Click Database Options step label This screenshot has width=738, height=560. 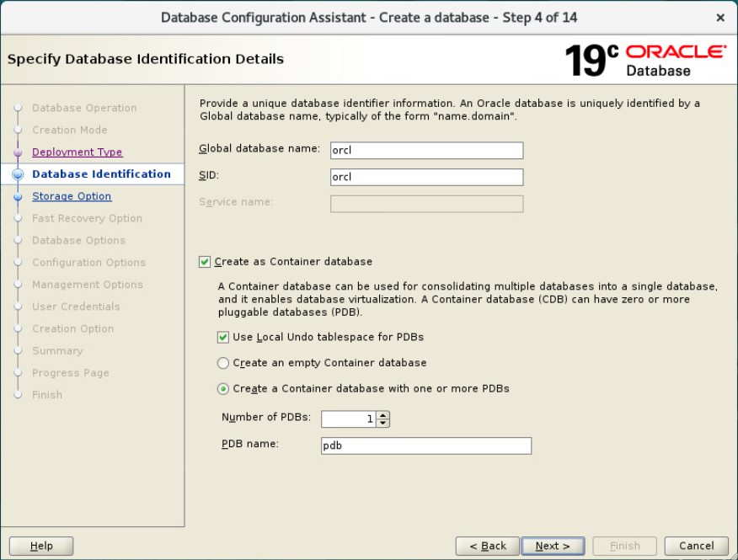[x=78, y=241]
